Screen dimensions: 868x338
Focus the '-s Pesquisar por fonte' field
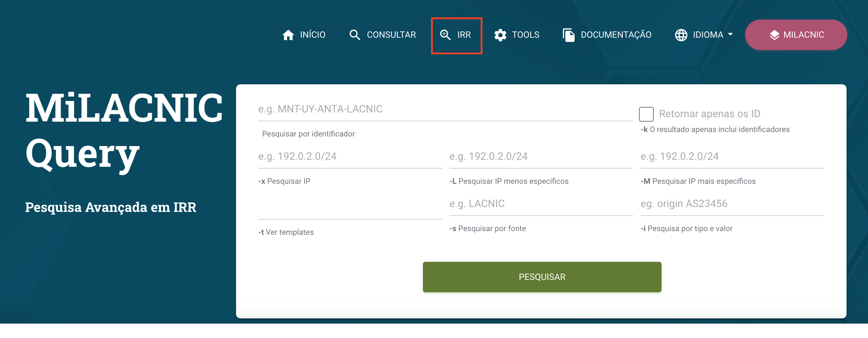click(541, 204)
